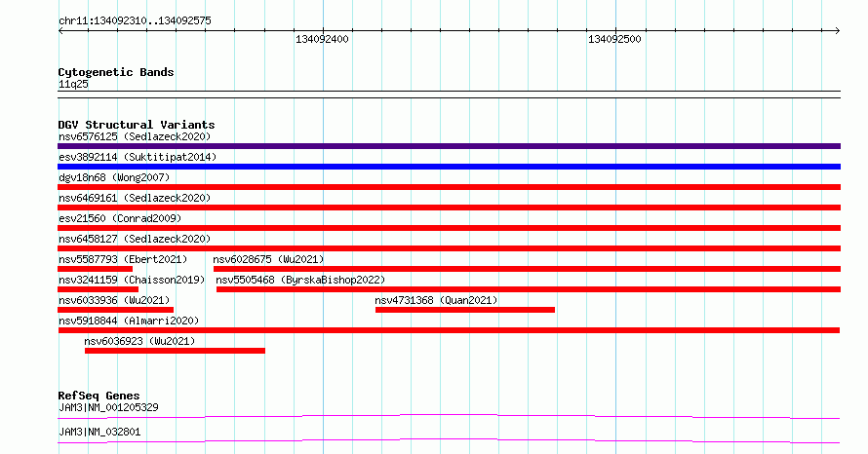The image size is (868, 454).
Task: Open gene label JAM3|NM_032801
Action: click(x=99, y=432)
